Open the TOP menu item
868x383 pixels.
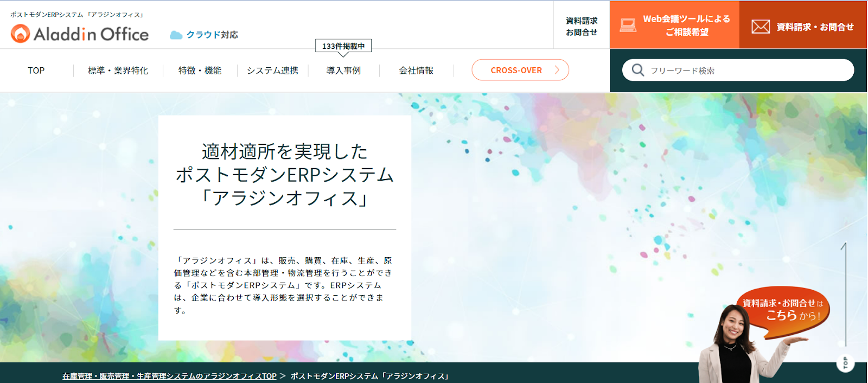click(36, 71)
